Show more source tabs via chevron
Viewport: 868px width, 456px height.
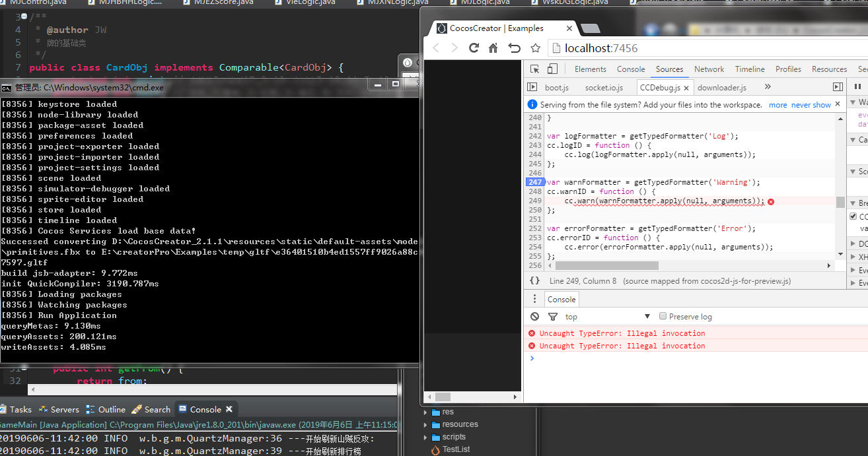coord(768,87)
